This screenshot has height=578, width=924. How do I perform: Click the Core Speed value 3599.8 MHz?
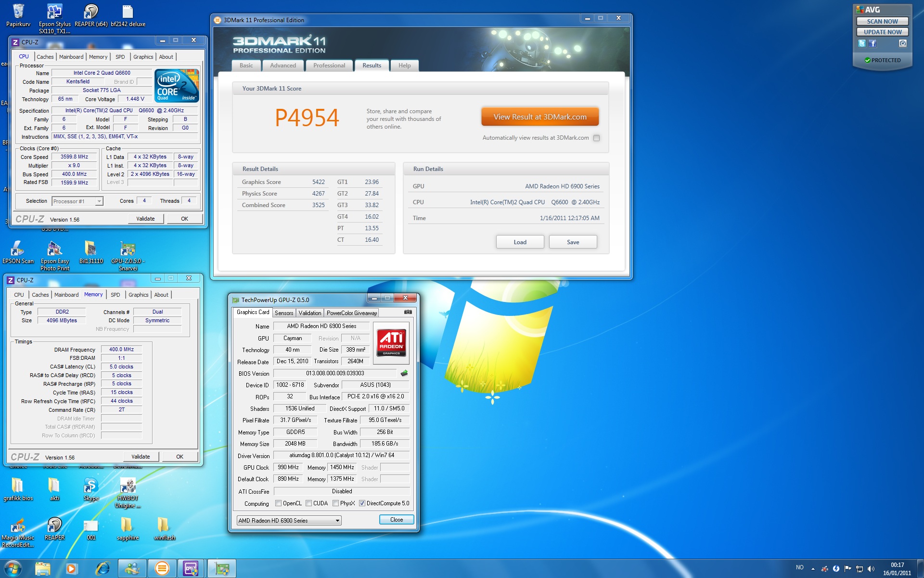pos(74,157)
